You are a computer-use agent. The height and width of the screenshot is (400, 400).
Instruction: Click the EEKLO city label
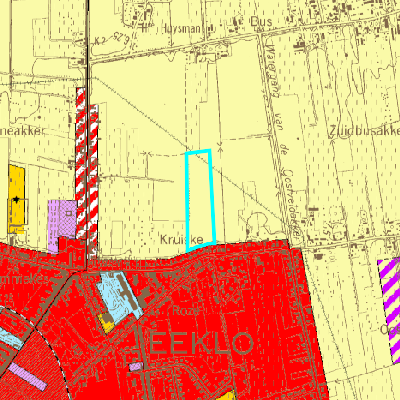[x=201, y=343]
